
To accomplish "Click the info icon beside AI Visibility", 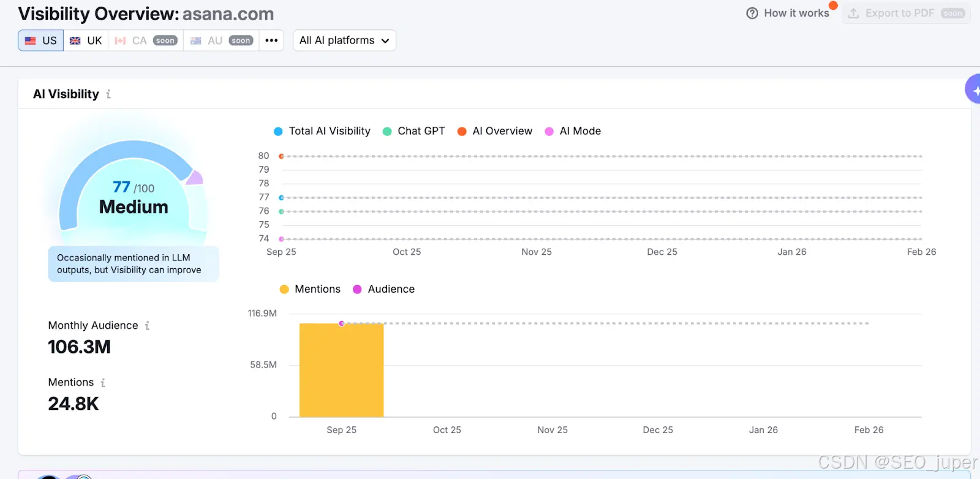I will [x=108, y=94].
